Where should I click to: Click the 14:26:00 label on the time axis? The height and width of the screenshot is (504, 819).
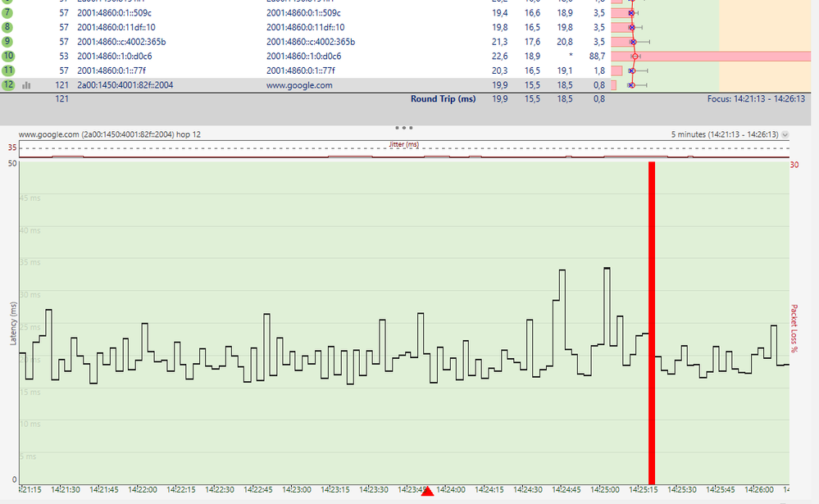pyautogui.click(x=759, y=490)
